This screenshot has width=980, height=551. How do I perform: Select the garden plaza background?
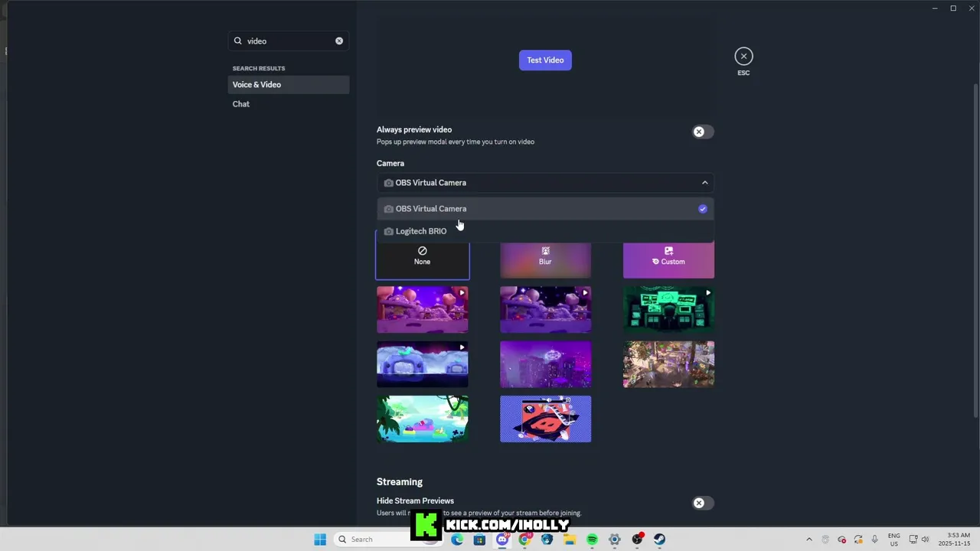pyautogui.click(x=668, y=364)
